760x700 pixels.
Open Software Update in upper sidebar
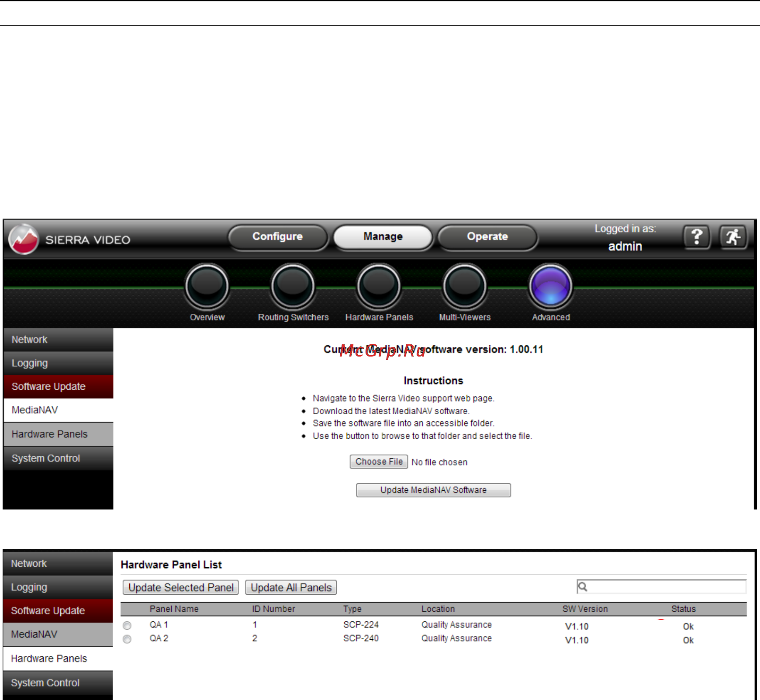point(58,387)
